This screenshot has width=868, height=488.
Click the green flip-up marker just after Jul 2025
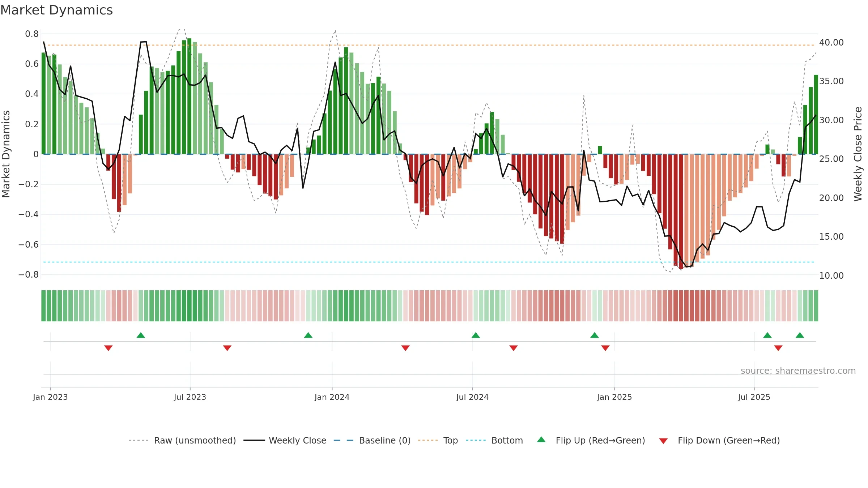[x=767, y=335]
